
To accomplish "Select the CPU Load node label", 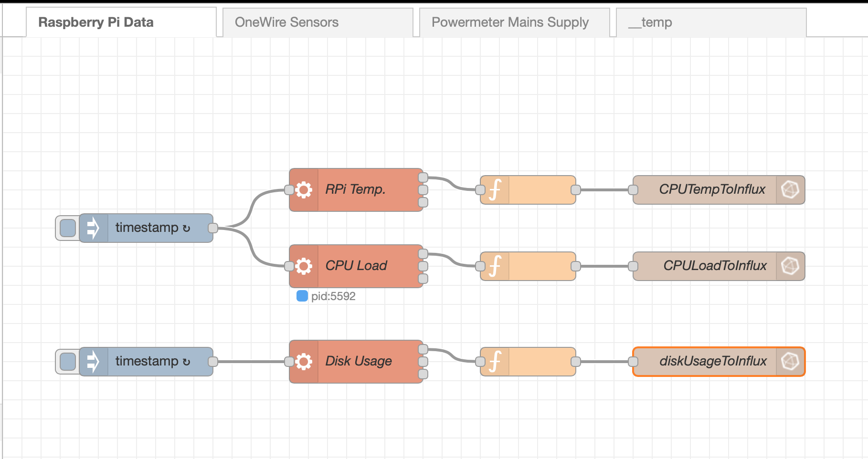I will click(x=356, y=266).
